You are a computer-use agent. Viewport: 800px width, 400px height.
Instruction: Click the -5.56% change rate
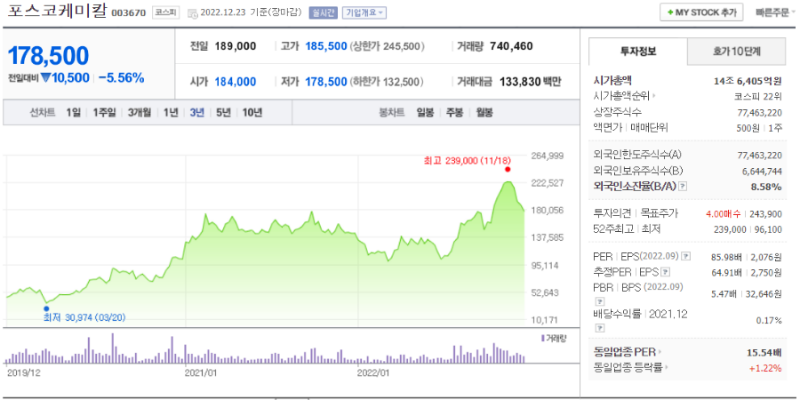pyautogui.click(x=121, y=78)
